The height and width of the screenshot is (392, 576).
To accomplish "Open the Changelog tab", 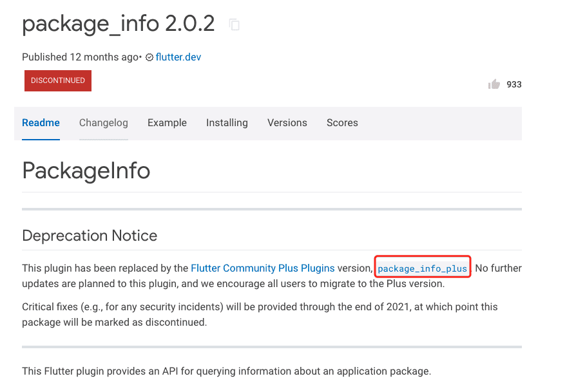I will click(x=104, y=123).
